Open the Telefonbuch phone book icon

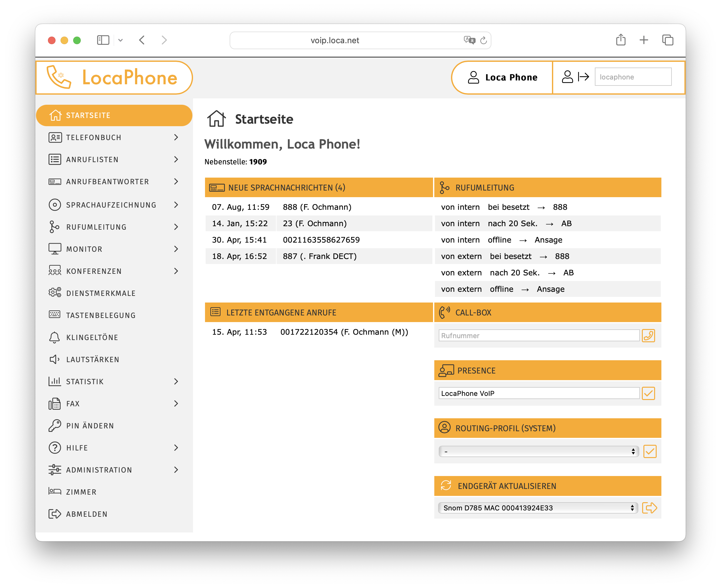[55, 138]
